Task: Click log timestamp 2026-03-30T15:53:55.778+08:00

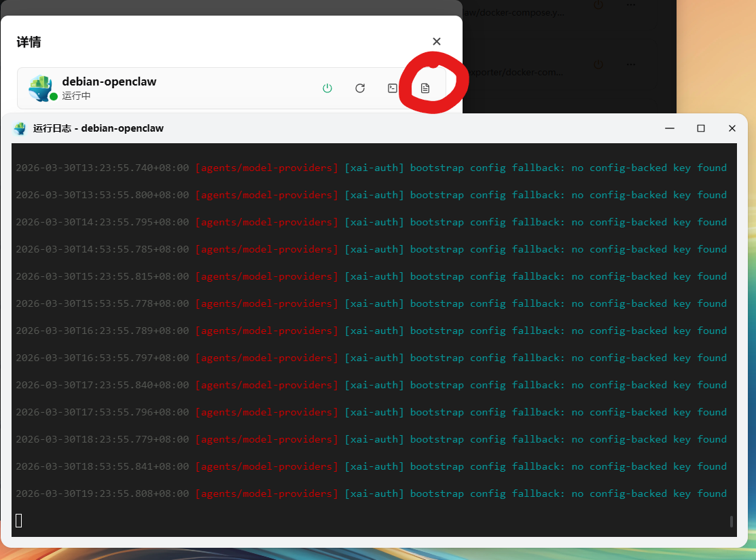Action: pyautogui.click(x=102, y=303)
